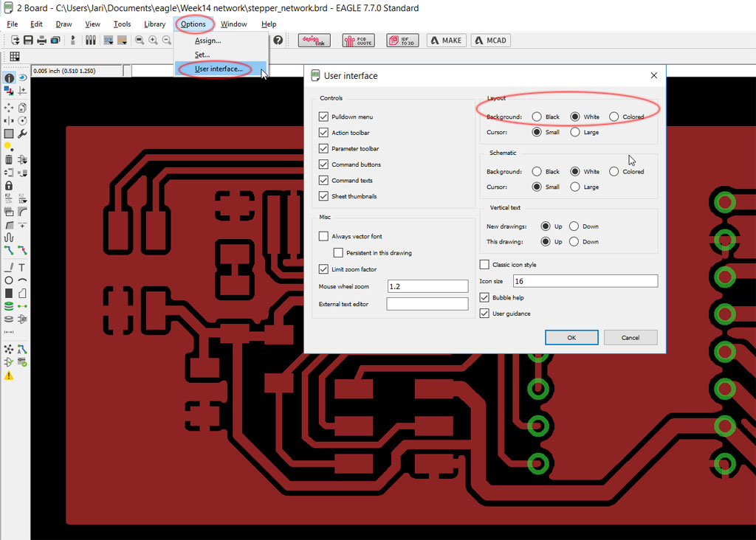
Task: Click the Cancel button
Action: click(x=630, y=337)
